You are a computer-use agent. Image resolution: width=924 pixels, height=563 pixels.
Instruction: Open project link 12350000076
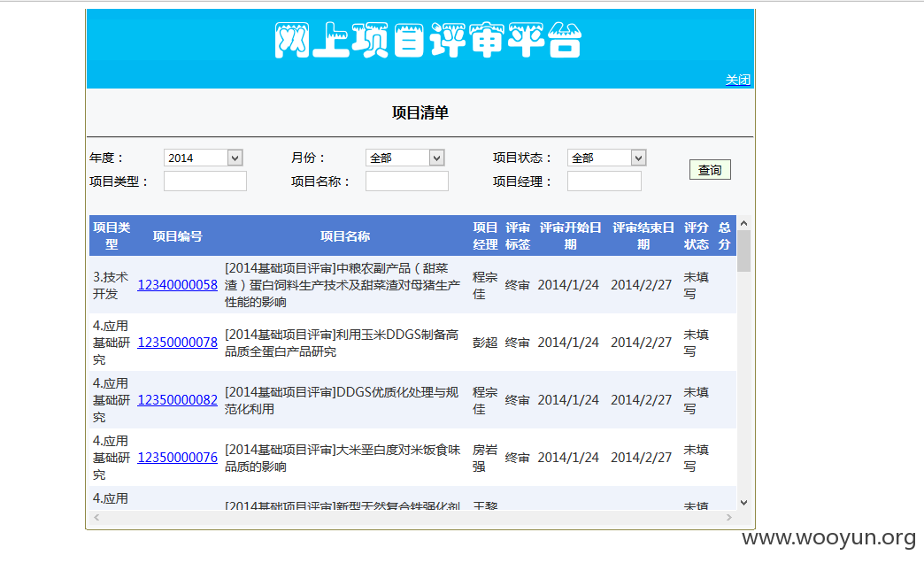(177, 458)
